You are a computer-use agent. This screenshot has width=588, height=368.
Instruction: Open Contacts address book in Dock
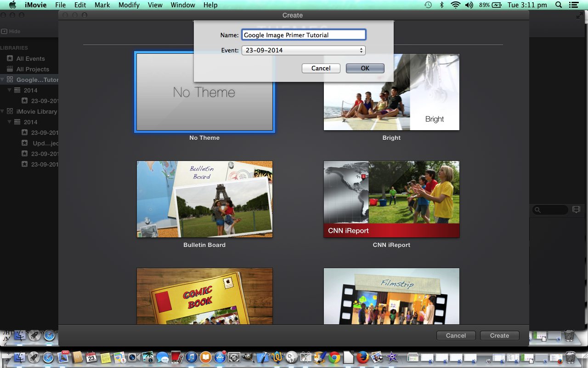77,357
